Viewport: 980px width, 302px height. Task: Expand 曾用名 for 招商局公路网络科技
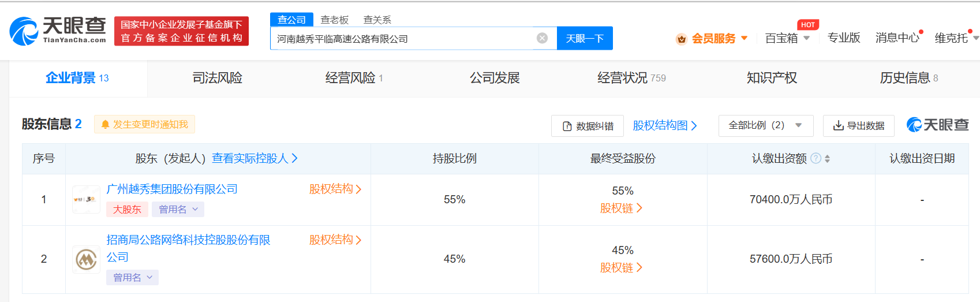point(132,277)
